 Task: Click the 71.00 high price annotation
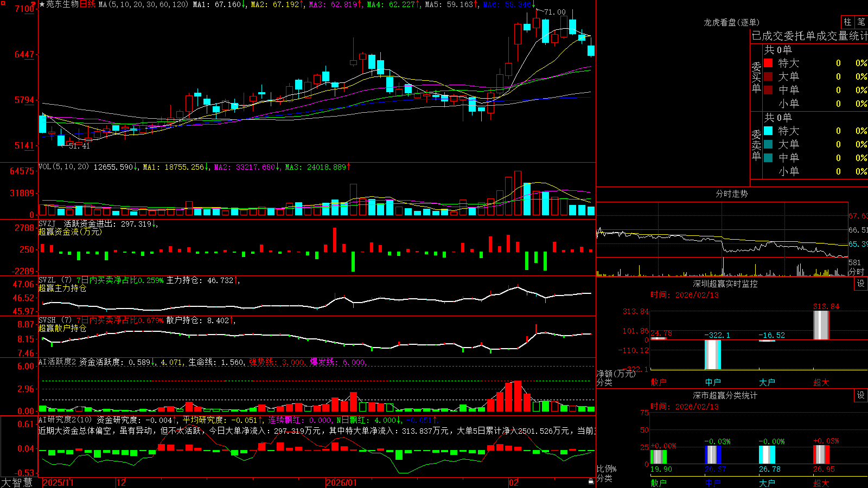tap(555, 12)
